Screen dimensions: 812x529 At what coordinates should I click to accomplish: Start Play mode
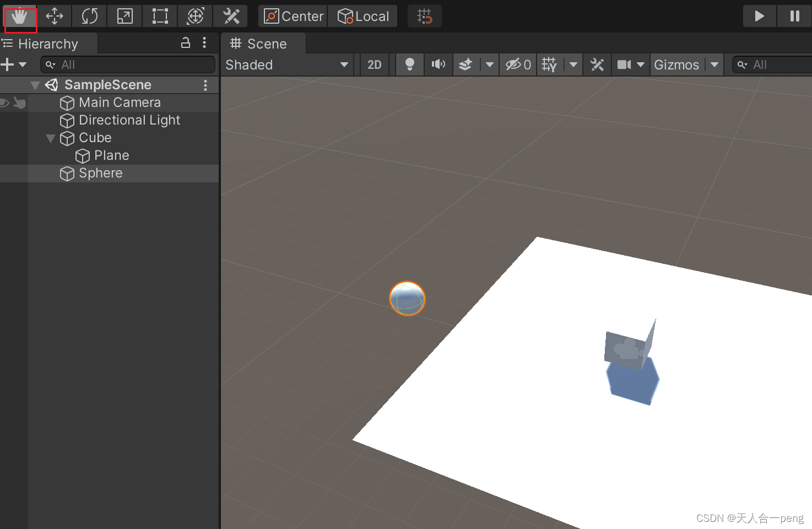tap(760, 17)
